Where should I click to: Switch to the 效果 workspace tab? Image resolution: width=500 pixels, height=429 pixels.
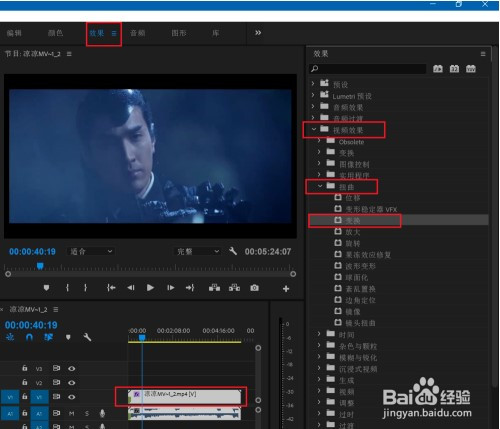click(x=97, y=33)
